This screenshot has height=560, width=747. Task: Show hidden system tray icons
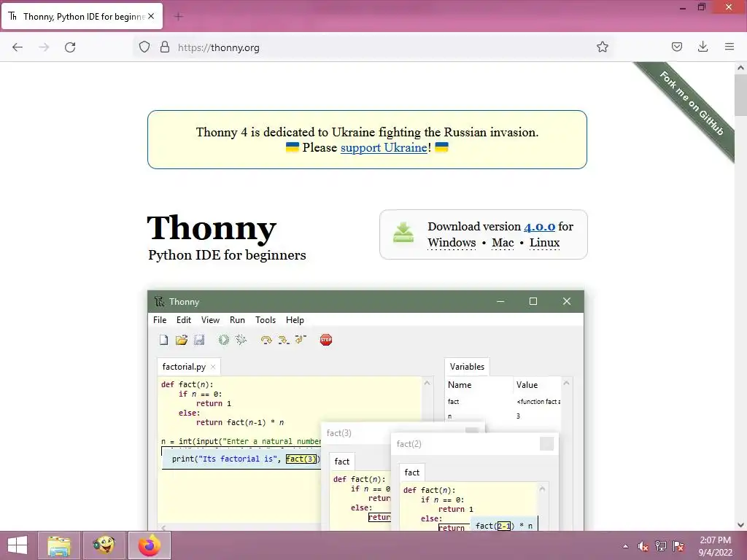[x=625, y=546]
